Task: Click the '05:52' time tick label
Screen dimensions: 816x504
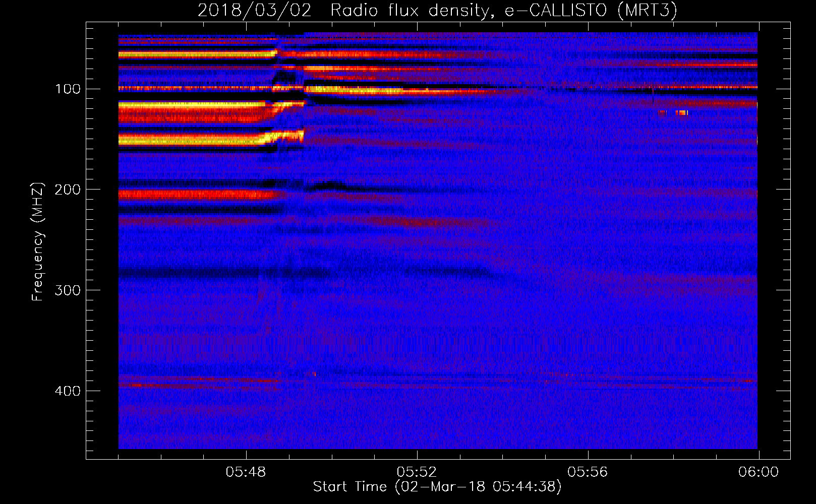Action: coord(417,472)
